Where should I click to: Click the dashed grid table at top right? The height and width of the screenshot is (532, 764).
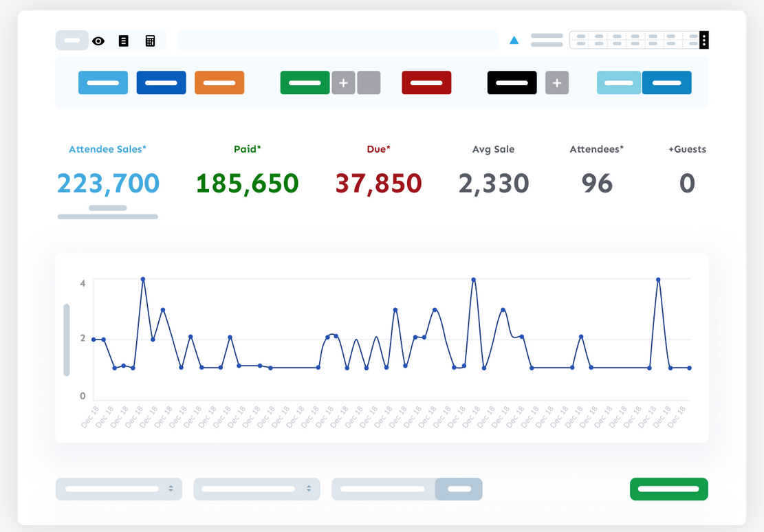tap(634, 40)
